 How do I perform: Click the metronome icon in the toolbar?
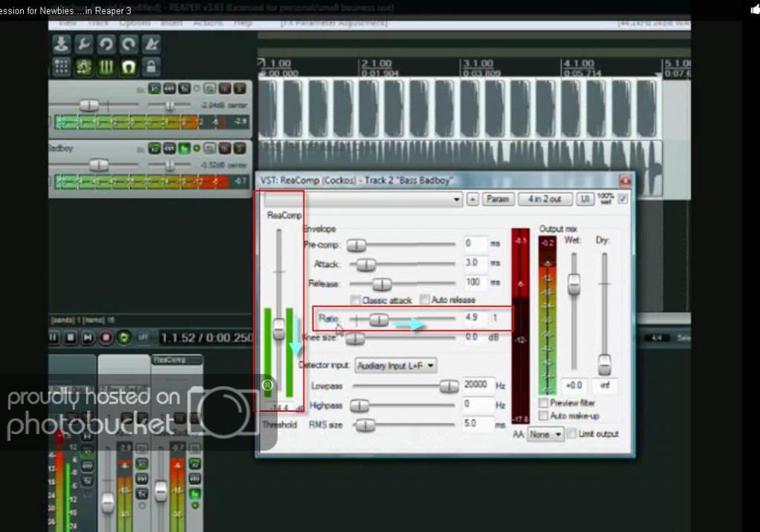click(x=151, y=45)
